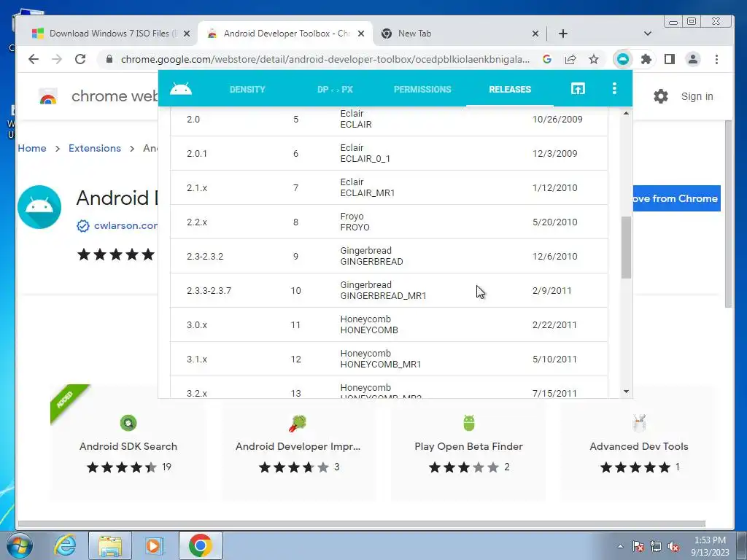This screenshot has height=560, width=747.
Task: Close the Android Developer Toolbox tab
Action: click(x=361, y=34)
